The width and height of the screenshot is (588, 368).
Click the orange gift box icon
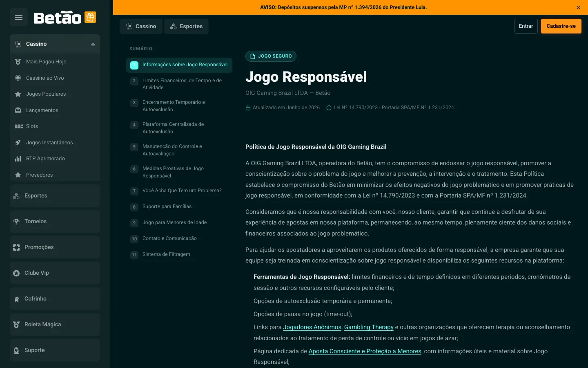coord(90,17)
